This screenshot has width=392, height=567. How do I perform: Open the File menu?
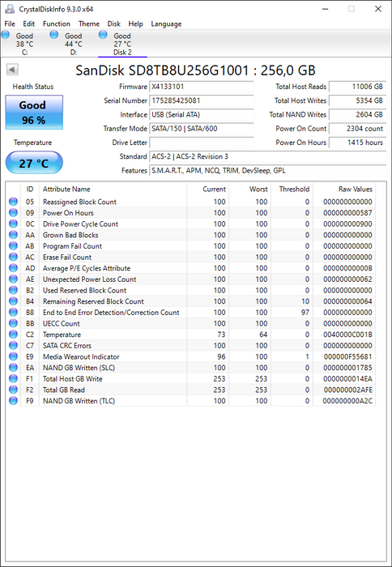tap(10, 23)
